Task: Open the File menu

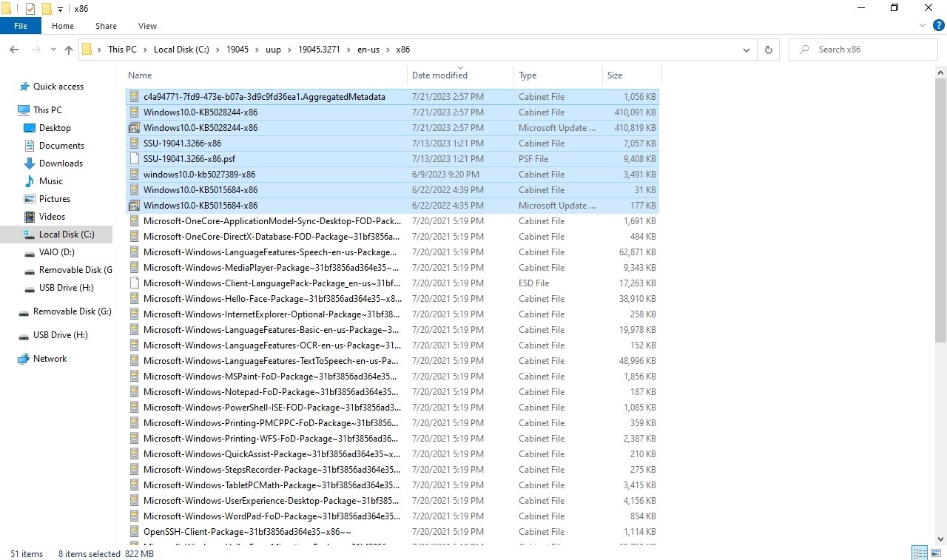Action: (21, 26)
